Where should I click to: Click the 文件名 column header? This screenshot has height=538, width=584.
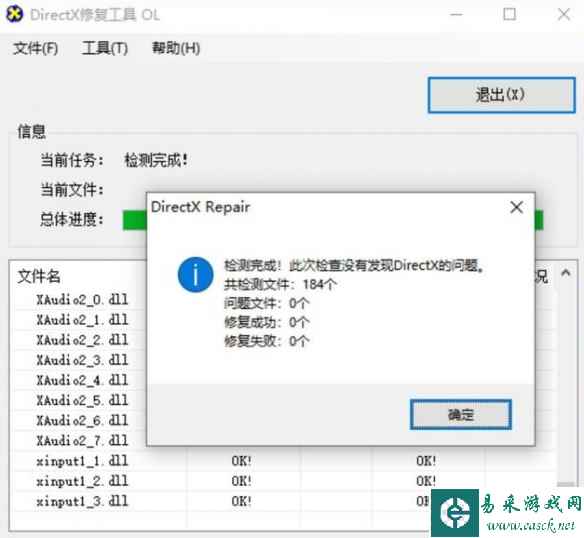(39, 276)
